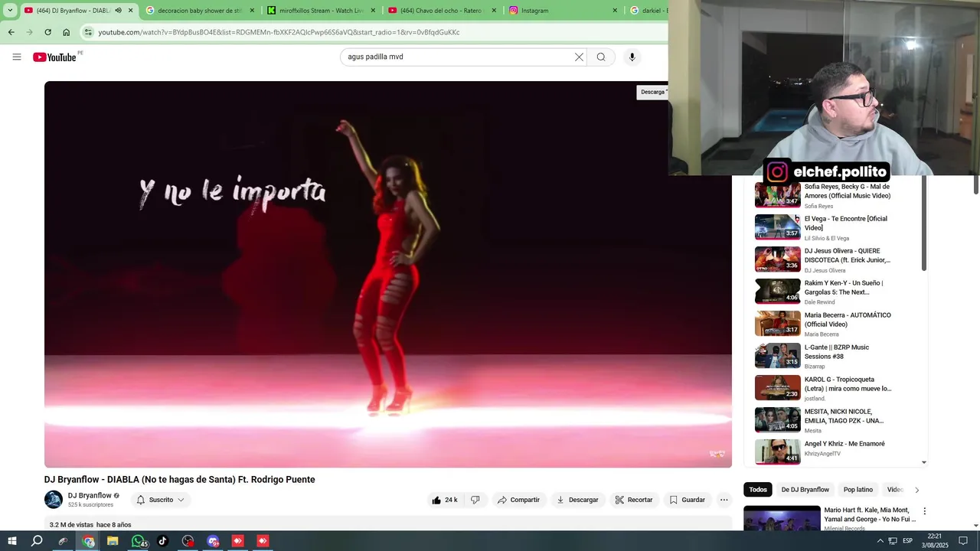The height and width of the screenshot is (551, 980).
Task: Play MESITA, NICKI NICOLE video thumbnail
Action: click(778, 420)
